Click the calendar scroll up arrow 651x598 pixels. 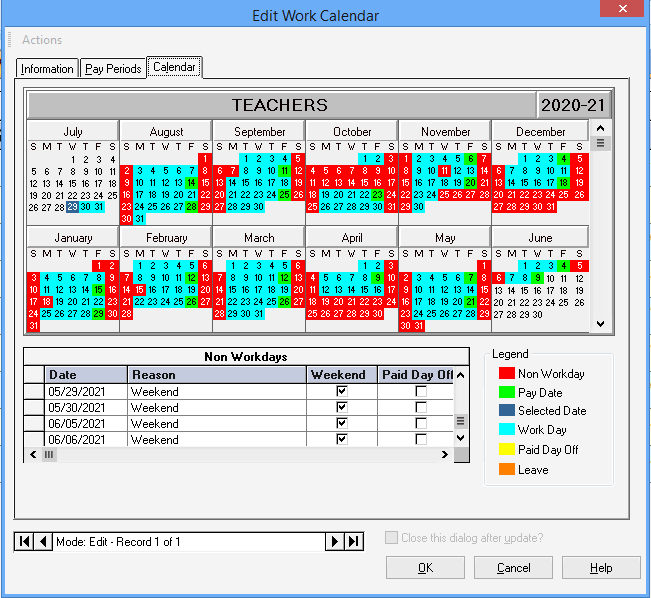pos(600,128)
